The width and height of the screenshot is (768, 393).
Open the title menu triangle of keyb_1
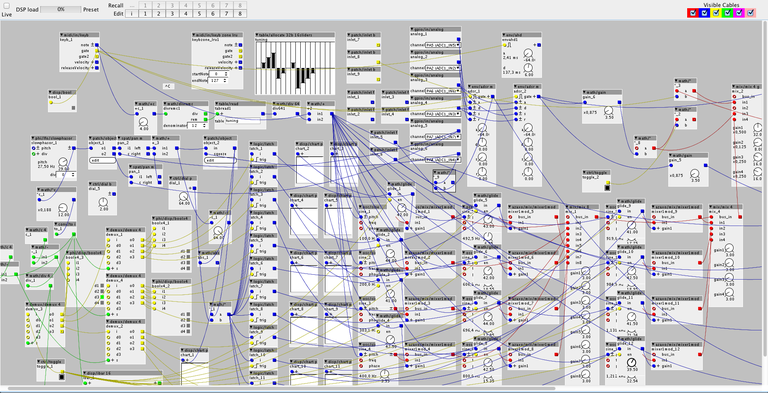pos(62,35)
